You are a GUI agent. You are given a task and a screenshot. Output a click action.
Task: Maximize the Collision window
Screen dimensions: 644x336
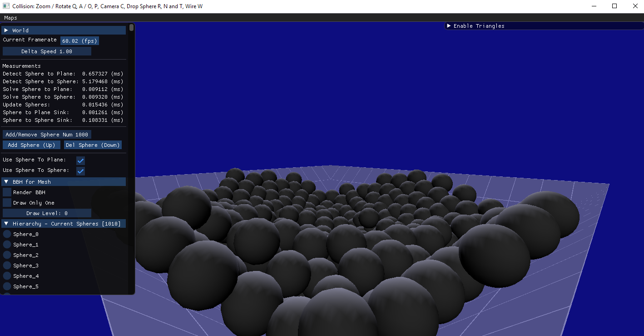[614, 6]
